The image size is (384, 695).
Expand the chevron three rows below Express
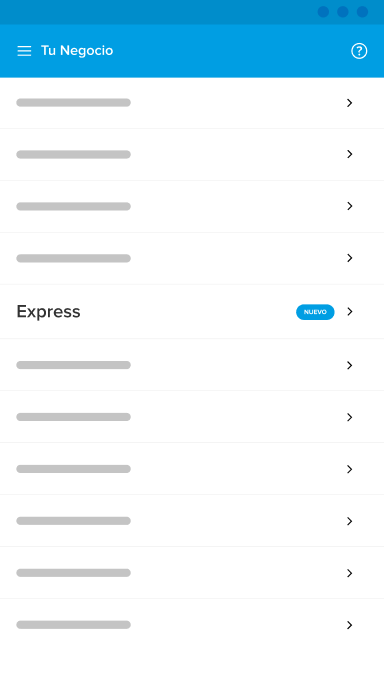(350, 469)
